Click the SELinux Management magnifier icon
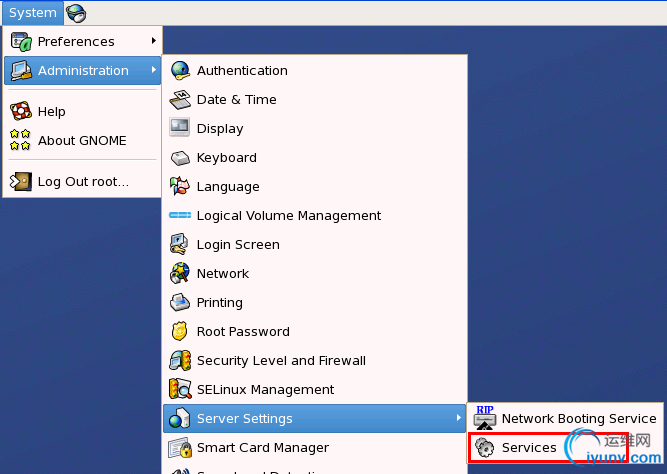The height and width of the screenshot is (474, 667). pos(180,388)
